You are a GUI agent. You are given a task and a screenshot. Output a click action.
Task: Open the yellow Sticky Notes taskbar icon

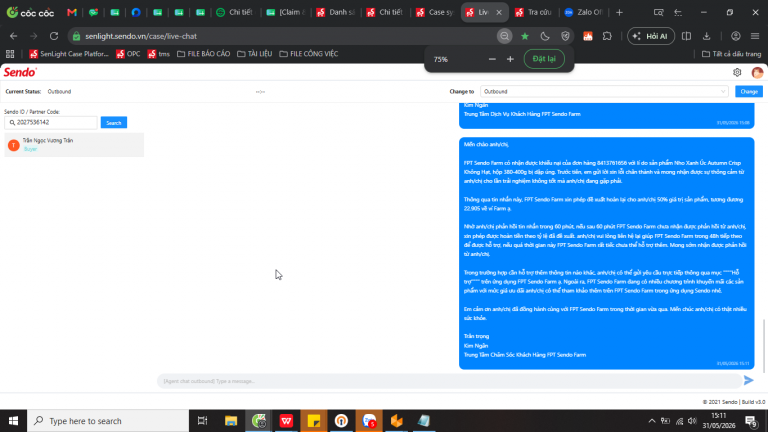pyautogui.click(x=314, y=421)
